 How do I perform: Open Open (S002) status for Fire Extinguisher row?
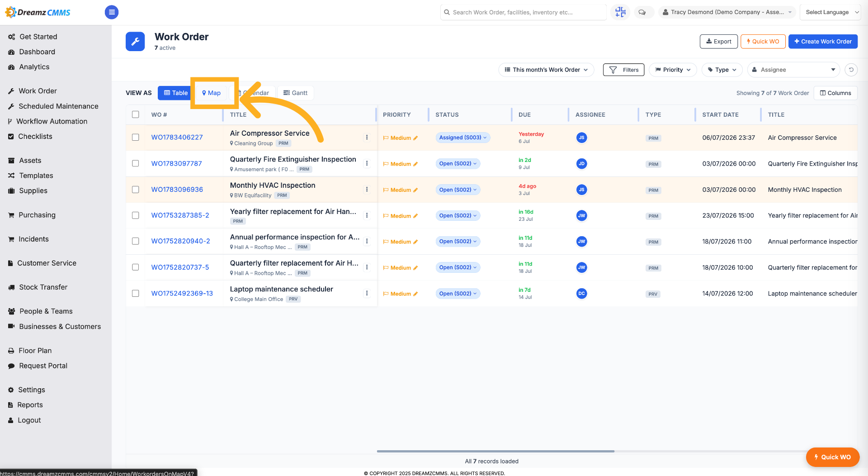point(458,163)
